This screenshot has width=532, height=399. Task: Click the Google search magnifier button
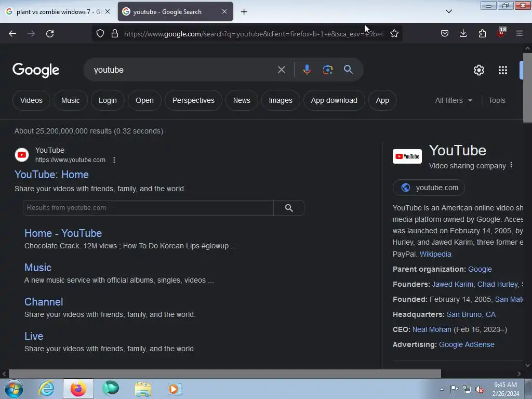pyautogui.click(x=348, y=70)
